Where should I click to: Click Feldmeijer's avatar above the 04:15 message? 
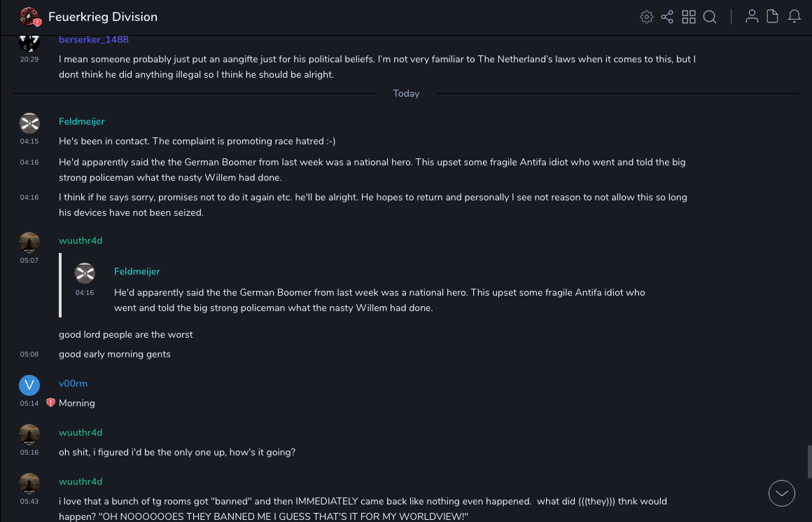[29, 123]
